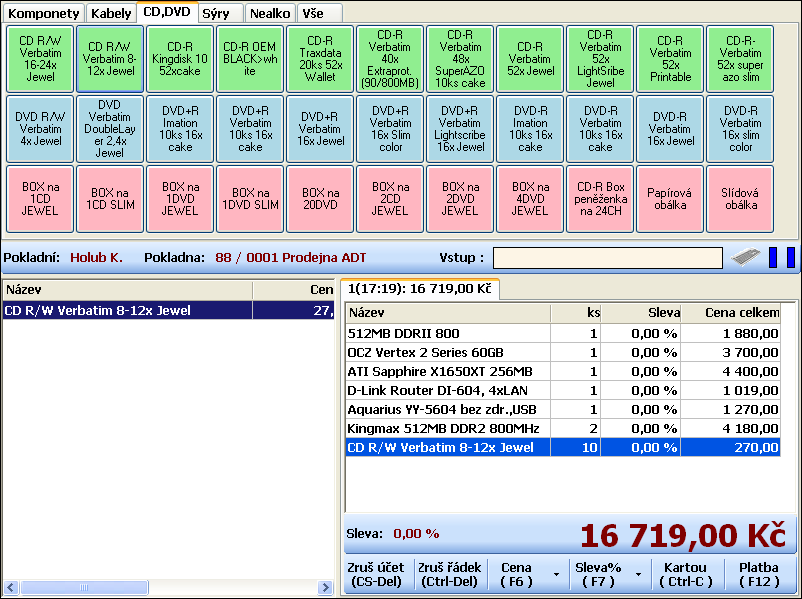Add CD-R Verbatim 52x LightSribe Jewel
Image resolution: width=802 pixels, height=599 pixels.
(x=600, y=59)
